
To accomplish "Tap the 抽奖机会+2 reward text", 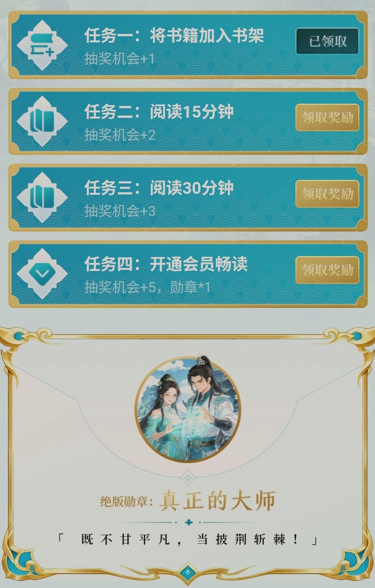I will click(x=120, y=135).
